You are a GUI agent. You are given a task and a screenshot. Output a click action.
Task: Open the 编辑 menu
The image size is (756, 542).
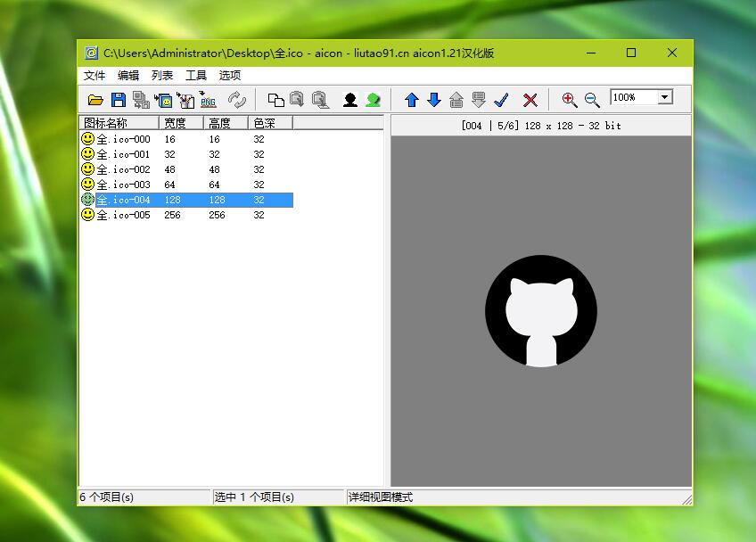127,75
